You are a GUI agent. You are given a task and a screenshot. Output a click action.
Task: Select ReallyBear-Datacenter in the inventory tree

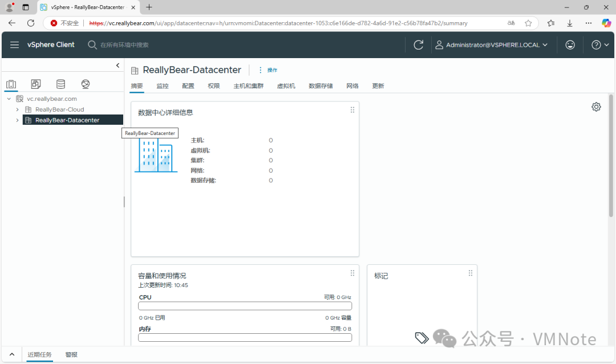(67, 120)
